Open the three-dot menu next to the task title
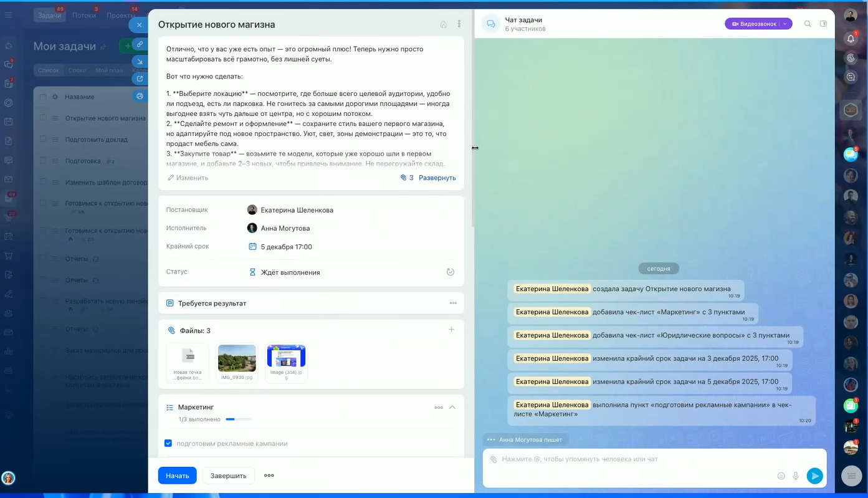The image size is (868, 498). coord(459,24)
